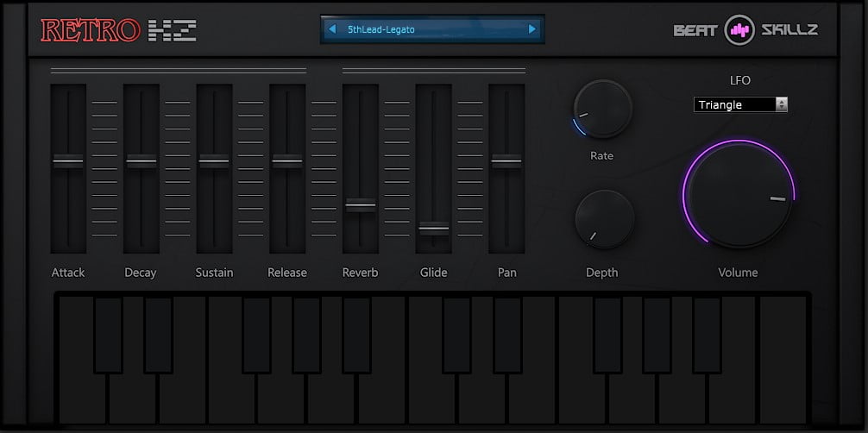Click the Retro KZ logo
The image size is (868, 433).
pos(118,30)
